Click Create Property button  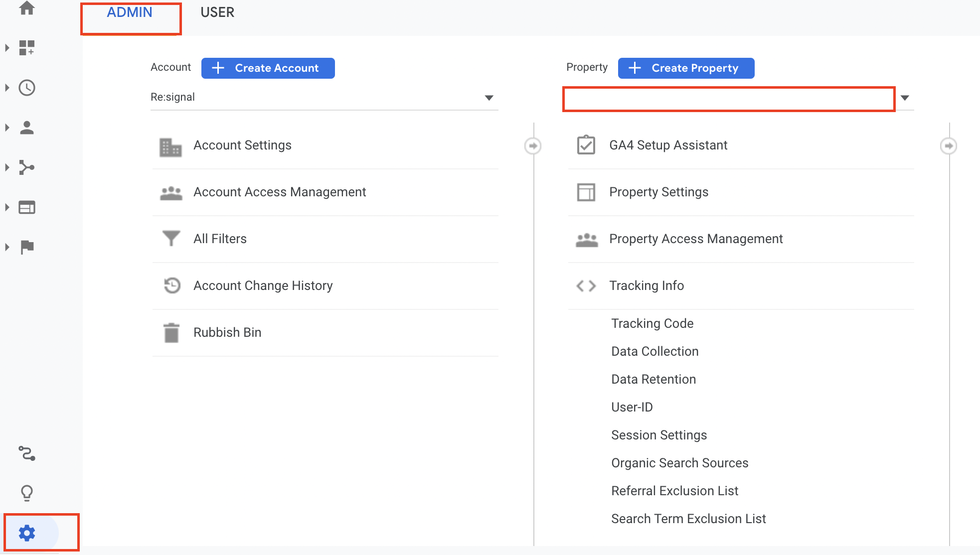pos(686,67)
